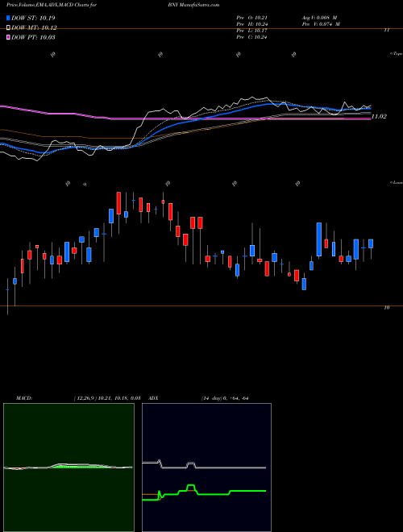Click the "10" axis label on the candlestick chart
This screenshot has height=532, width=403.
coord(386,308)
